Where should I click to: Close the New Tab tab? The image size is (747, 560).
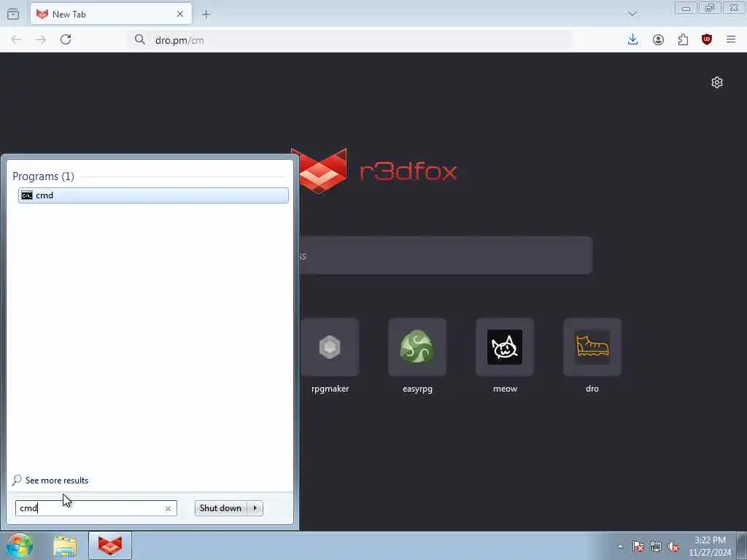[x=180, y=15]
